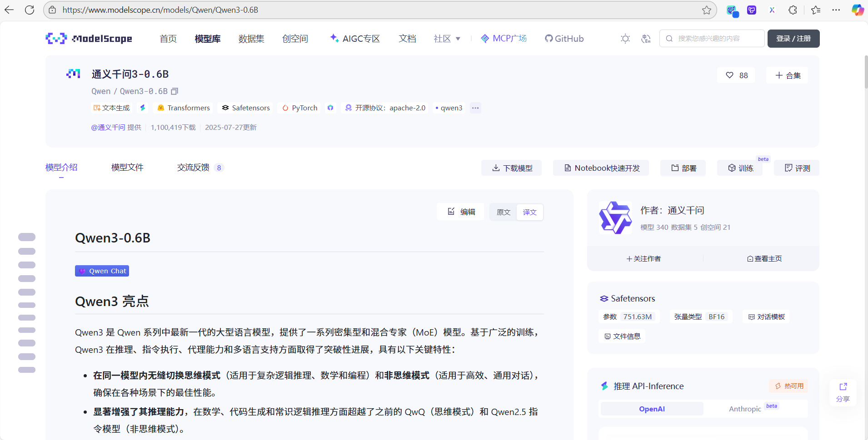This screenshot has height=440, width=868.
Task: Click @通义千问 provider link
Action: [108, 128]
